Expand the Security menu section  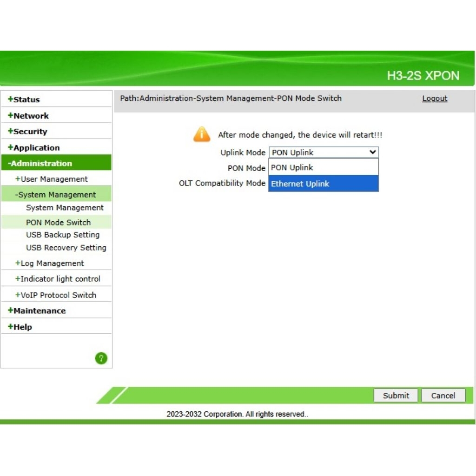coord(28,132)
